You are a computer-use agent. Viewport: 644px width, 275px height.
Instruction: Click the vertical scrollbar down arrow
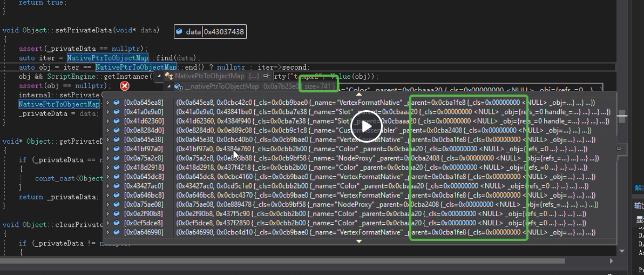[x=622, y=251]
